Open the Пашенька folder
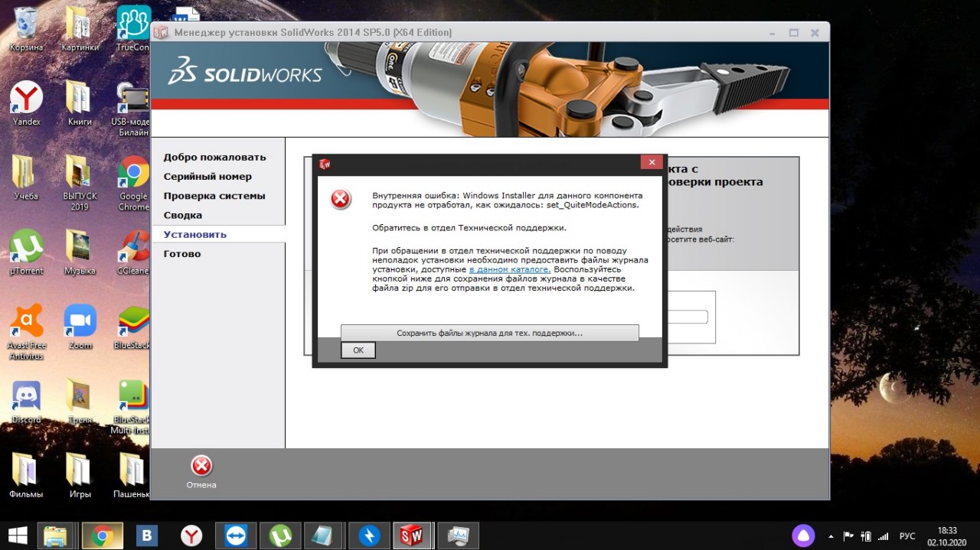The width and height of the screenshot is (980, 550). tap(133, 475)
